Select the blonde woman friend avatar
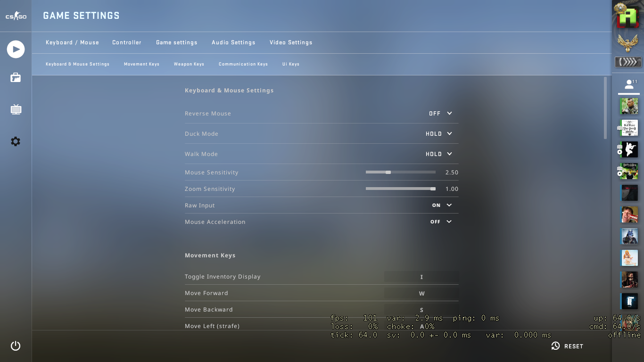Viewport: 644px width, 362px height. pyautogui.click(x=629, y=258)
